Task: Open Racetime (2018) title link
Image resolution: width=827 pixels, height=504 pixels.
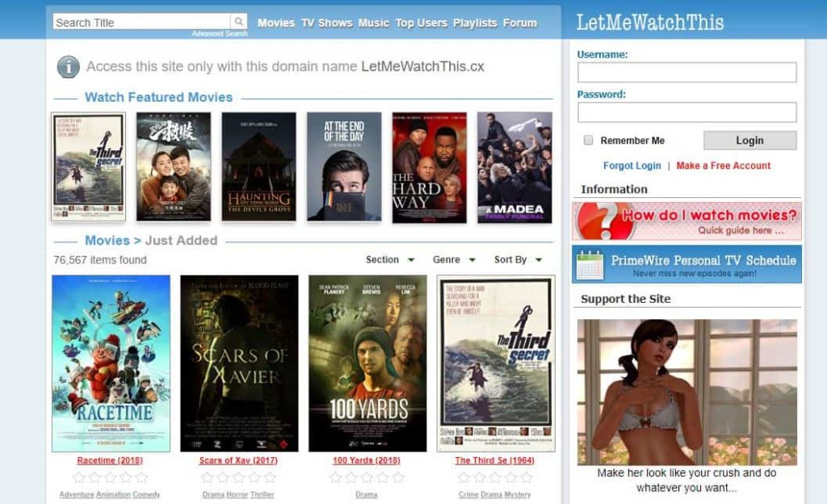Action: tap(110, 460)
